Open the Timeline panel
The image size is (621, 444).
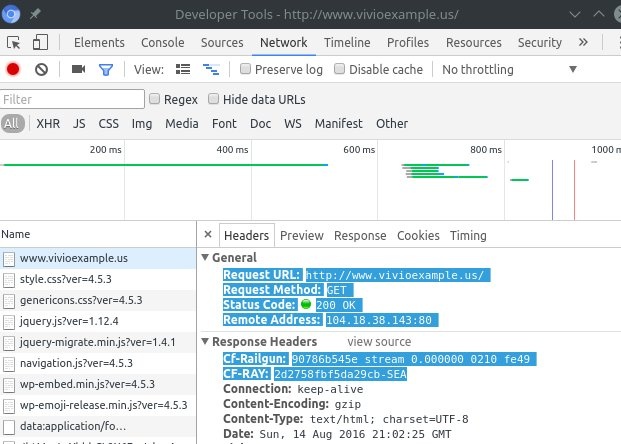[x=347, y=42]
